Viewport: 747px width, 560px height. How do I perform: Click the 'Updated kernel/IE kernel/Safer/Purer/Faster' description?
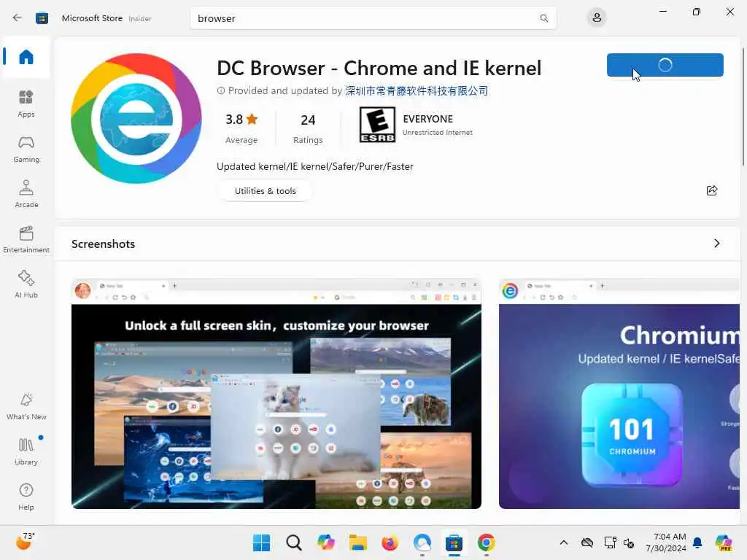pyautogui.click(x=315, y=167)
